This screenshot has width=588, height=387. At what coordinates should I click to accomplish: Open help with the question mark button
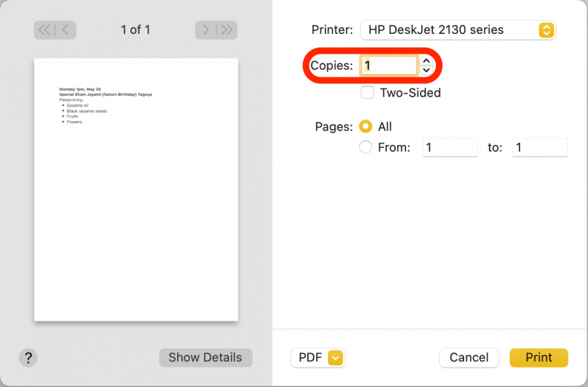pyautogui.click(x=28, y=357)
